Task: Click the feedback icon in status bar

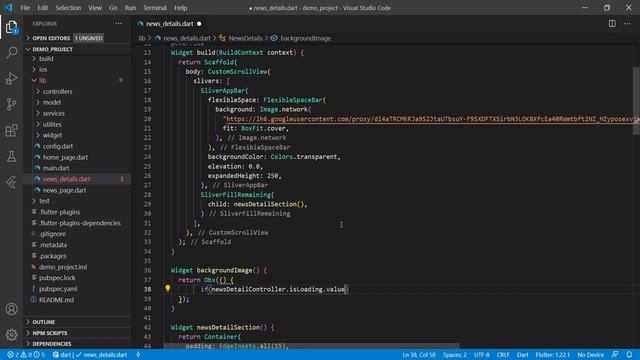Action: (615, 355)
